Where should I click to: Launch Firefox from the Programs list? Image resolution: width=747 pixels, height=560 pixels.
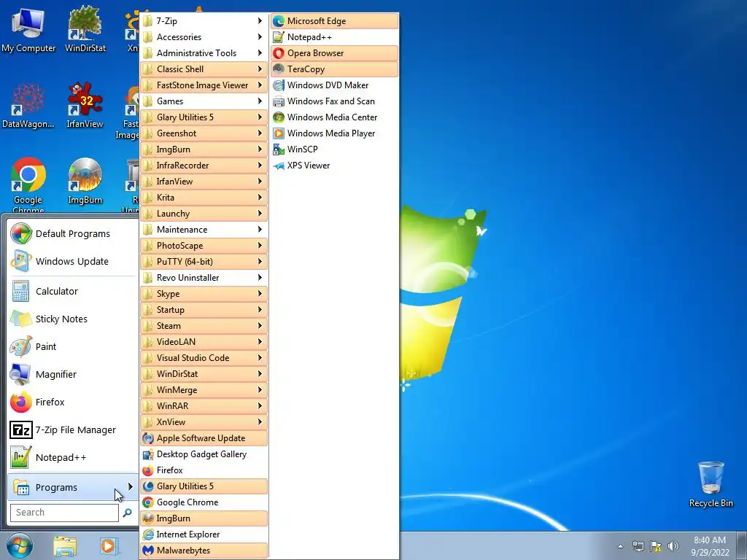[204, 470]
